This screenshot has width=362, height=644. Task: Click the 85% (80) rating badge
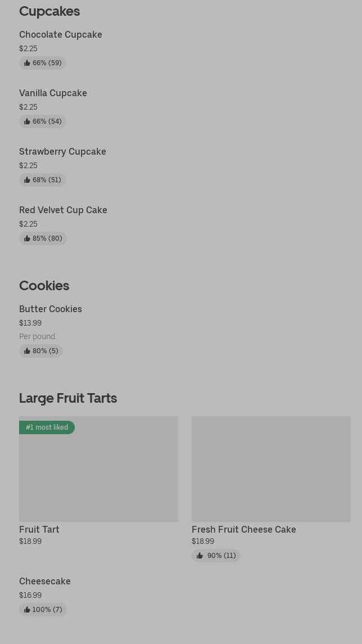click(43, 238)
